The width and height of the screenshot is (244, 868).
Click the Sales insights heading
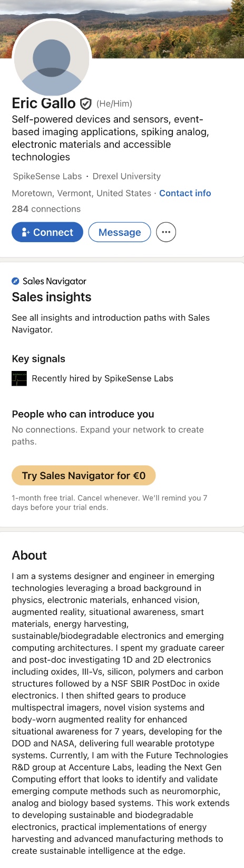(x=52, y=297)
